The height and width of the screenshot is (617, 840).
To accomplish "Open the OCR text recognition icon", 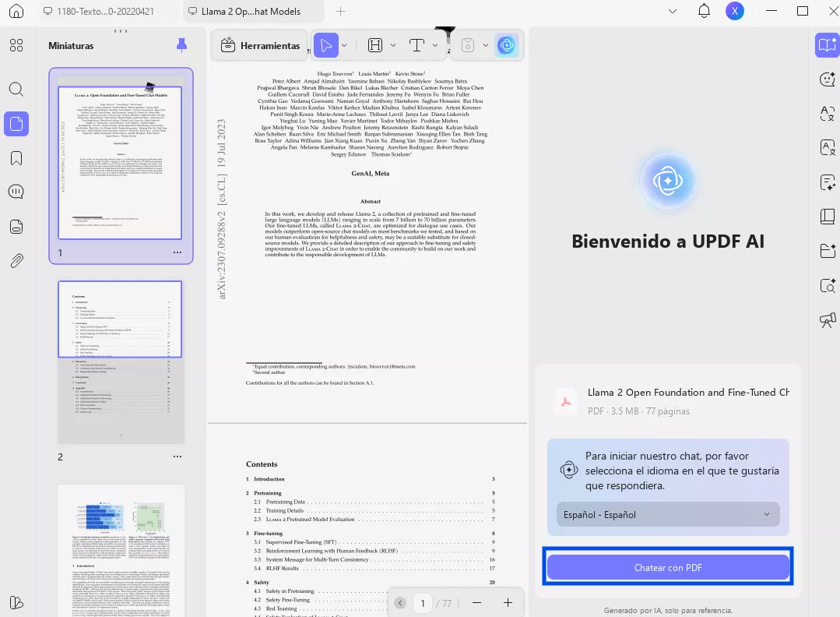I will click(x=827, y=147).
